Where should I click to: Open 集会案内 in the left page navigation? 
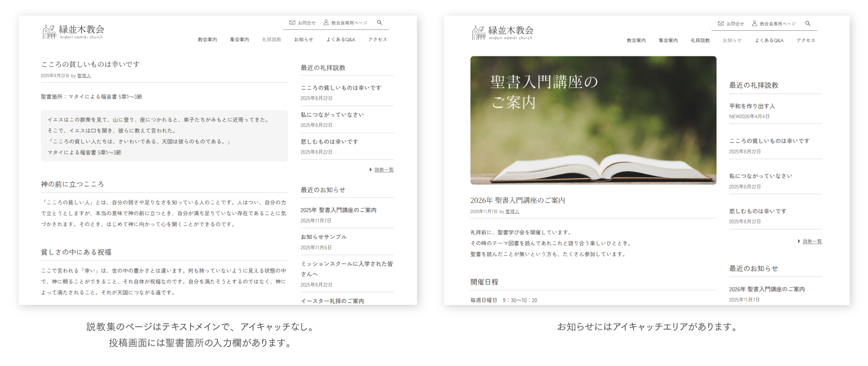pos(239,39)
